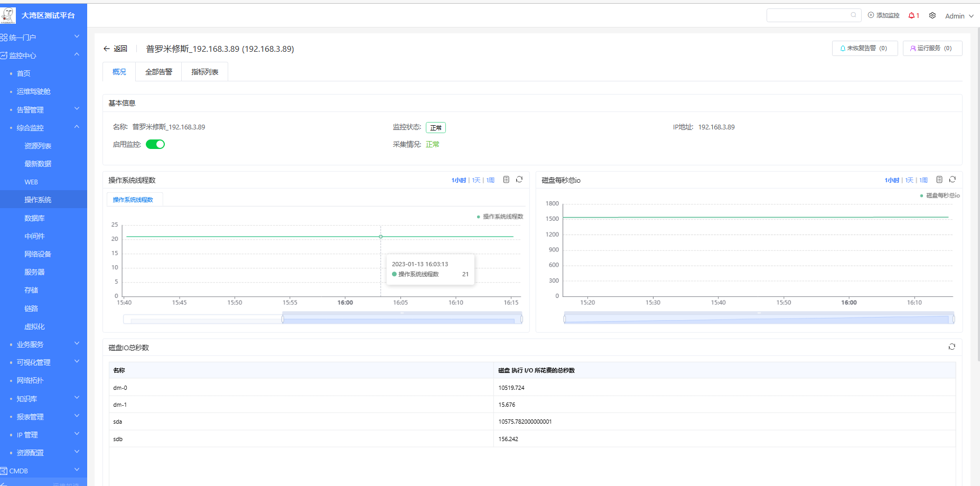Viewport: 980px width, 486px height.
Task: Refresh the thread count chart
Action: pyautogui.click(x=519, y=180)
